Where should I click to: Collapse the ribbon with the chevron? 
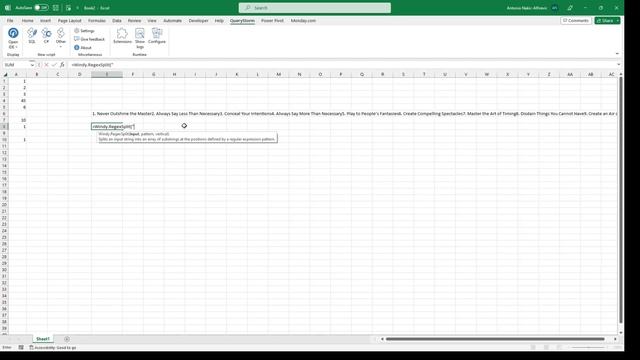[x=617, y=53]
